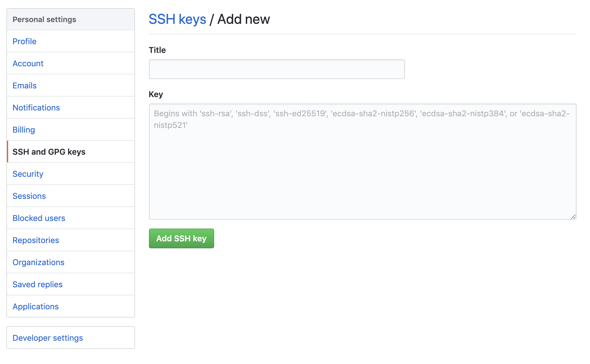Screen dimensions: 590x364
Task: Open Repositories settings
Action: click(x=35, y=240)
